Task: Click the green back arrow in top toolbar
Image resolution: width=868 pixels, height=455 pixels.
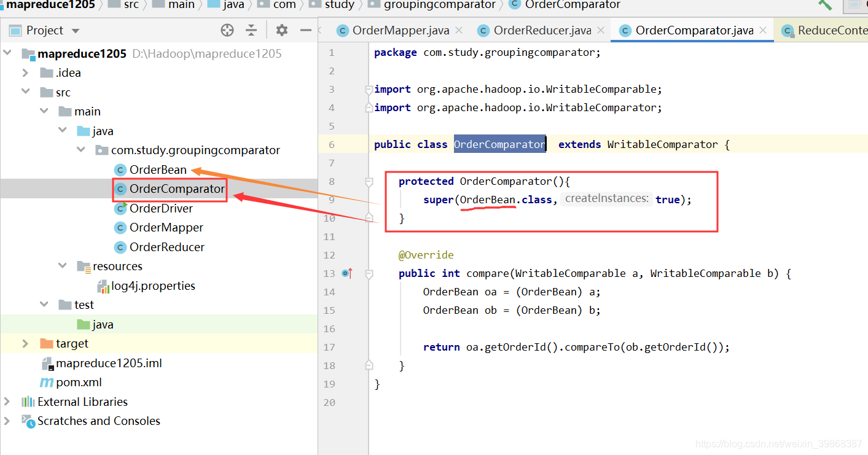Action: (x=825, y=6)
